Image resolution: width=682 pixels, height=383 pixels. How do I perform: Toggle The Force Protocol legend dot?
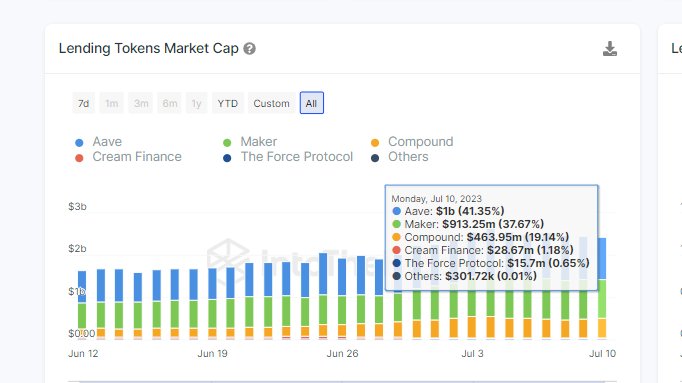click(x=227, y=158)
